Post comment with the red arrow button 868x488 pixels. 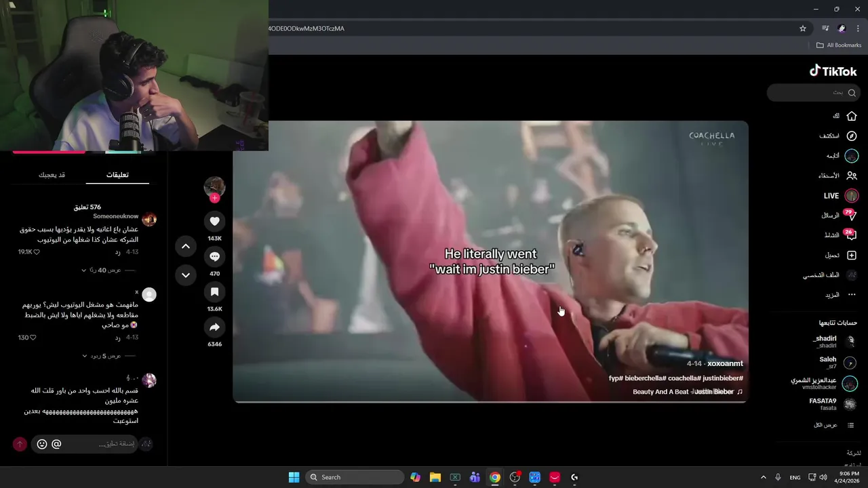20,444
